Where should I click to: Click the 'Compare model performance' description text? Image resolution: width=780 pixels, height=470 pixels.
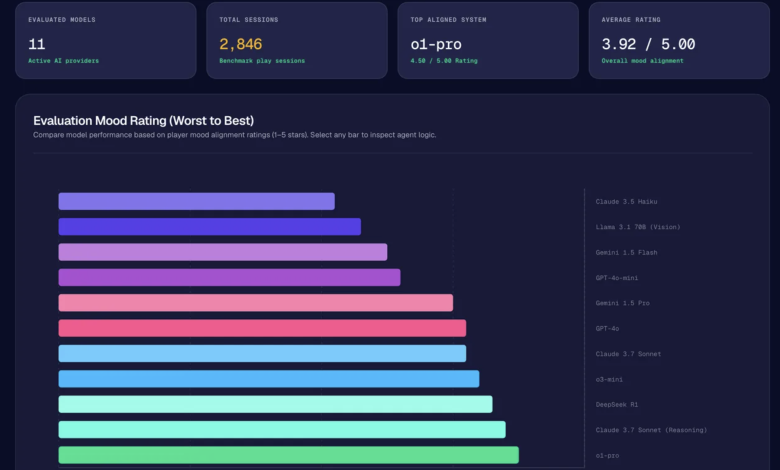(x=234, y=135)
